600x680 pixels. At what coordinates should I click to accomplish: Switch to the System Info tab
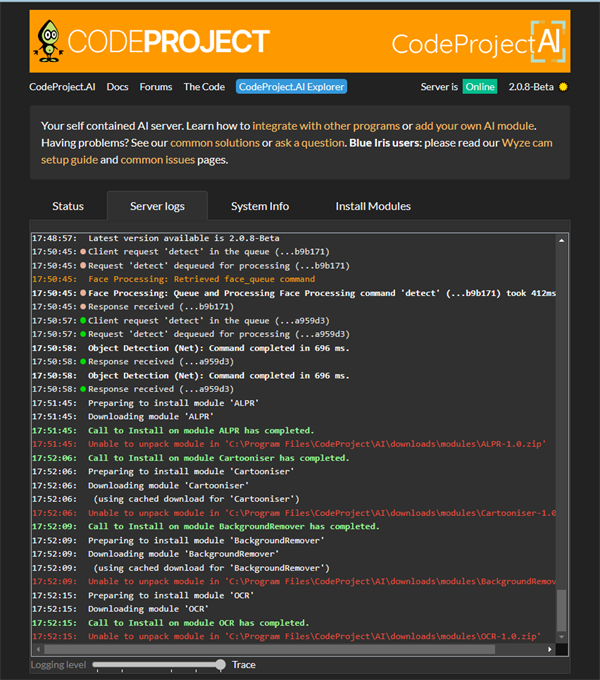(260, 206)
